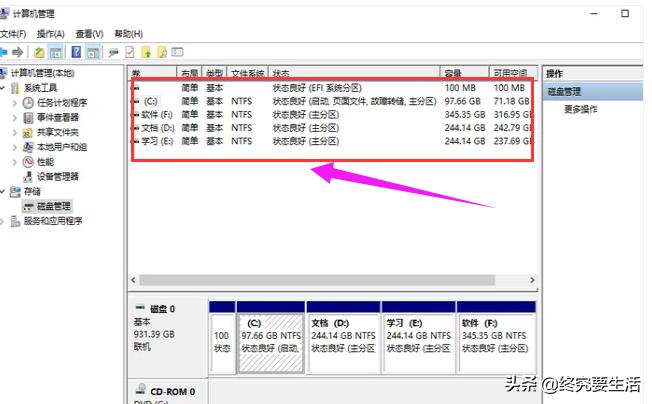Click the gray connector icon right of Action Pane icon
Screen dimensions: 652x404
point(113,52)
